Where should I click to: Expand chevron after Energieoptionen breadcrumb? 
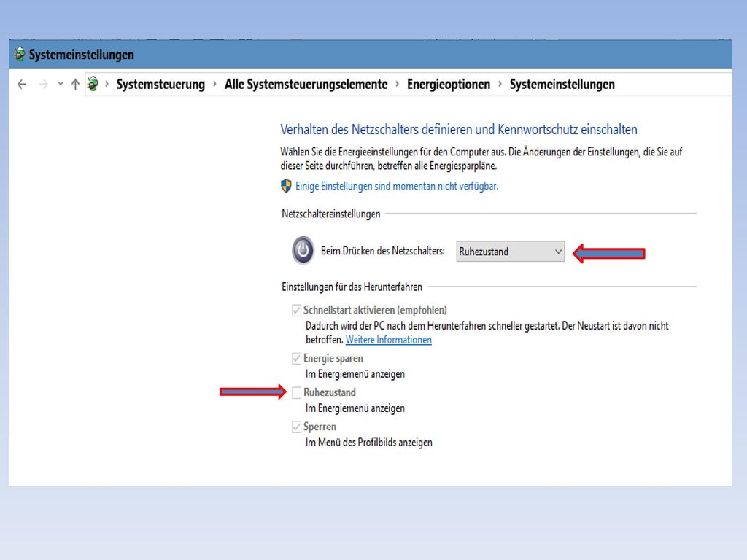pos(500,85)
